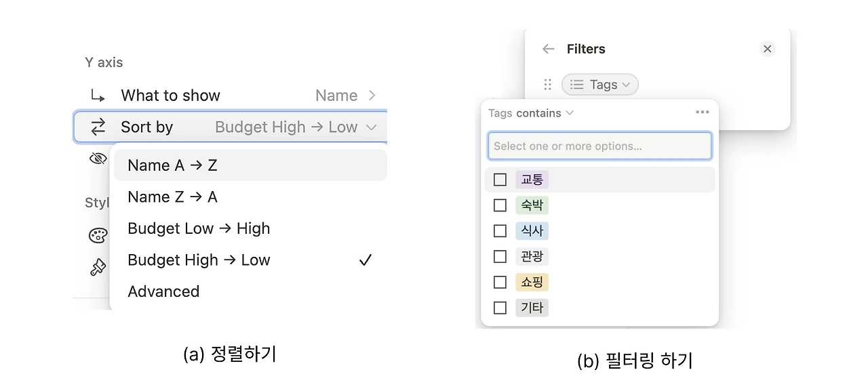Image resolution: width=868 pixels, height=391 pixels.
Task: Click the paint brush icon under Style
Action: [98, 267]
